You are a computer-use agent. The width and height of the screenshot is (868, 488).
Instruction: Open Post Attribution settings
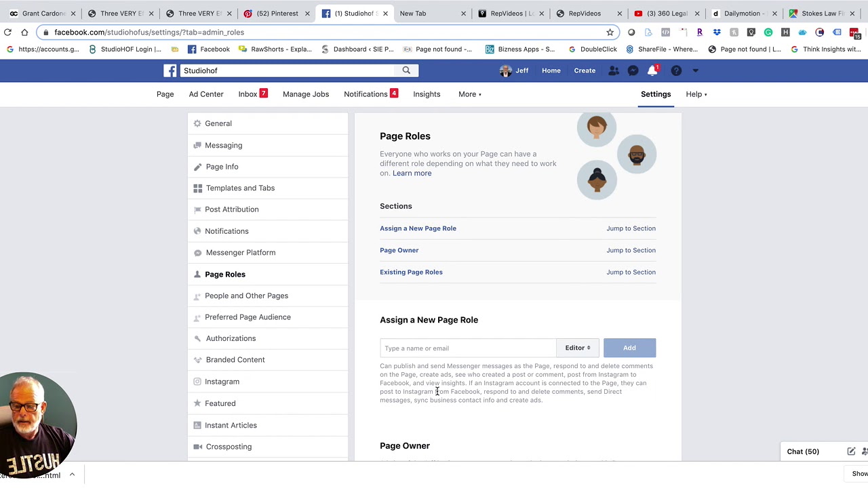click(x=267, y=209)
